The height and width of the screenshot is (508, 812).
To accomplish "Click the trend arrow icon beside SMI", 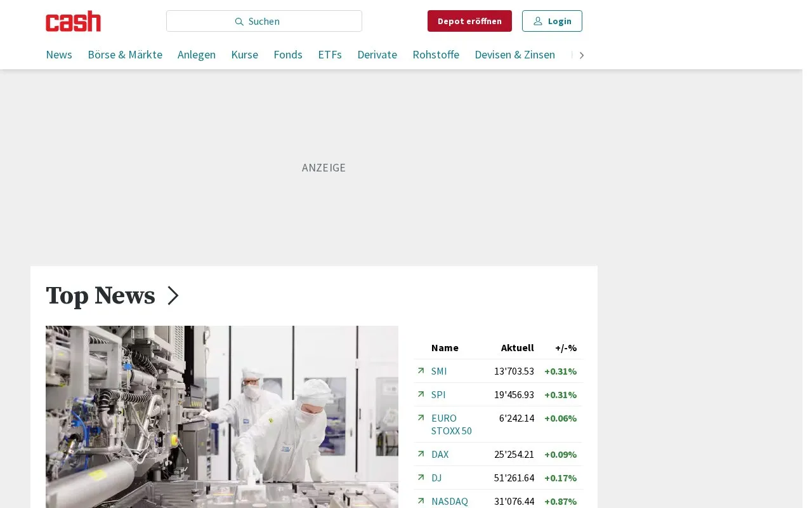I will click(x=421, y=371).
